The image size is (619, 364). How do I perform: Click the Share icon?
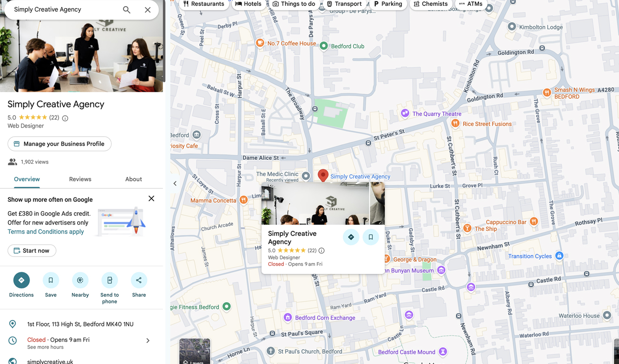point(139,280)
